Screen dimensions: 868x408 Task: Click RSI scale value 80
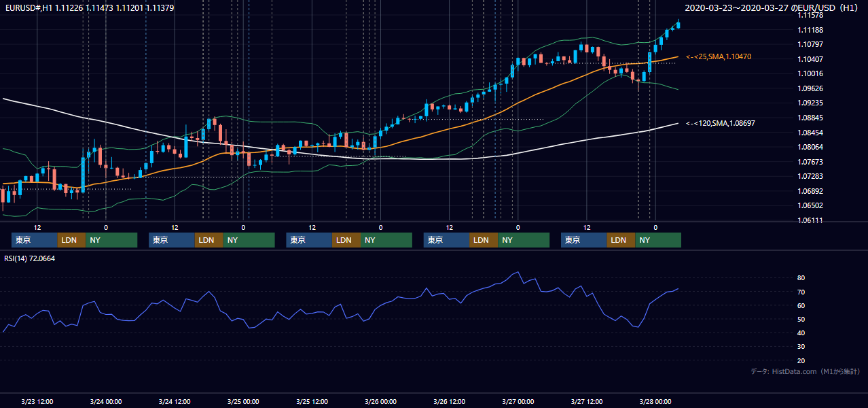pos(801,278)
